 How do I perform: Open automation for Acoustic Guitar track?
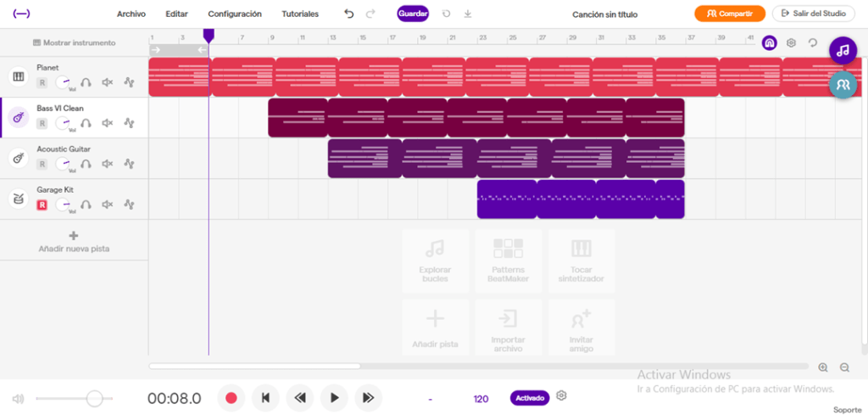pyautogui.click(x=130, y=164)
